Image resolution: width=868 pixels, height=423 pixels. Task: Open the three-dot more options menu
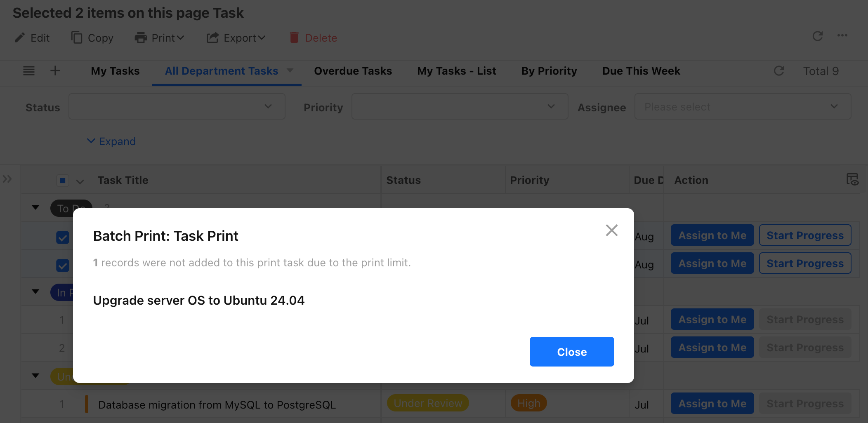[x=842, y=35]
